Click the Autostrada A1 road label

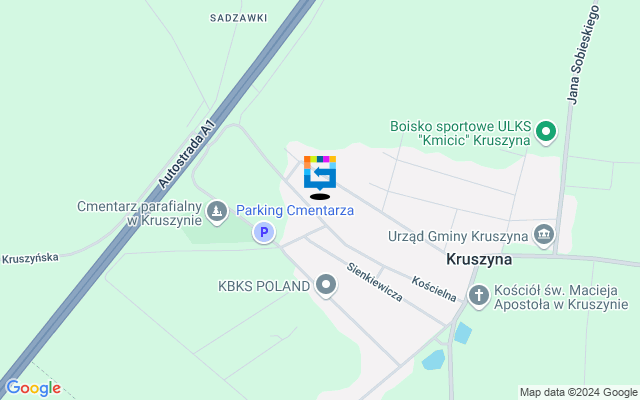(x=186, y=153)
